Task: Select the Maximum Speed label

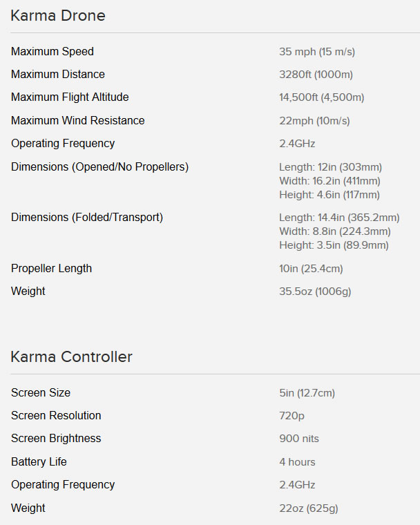Action: pyautogui.click(x=52, y=52)
